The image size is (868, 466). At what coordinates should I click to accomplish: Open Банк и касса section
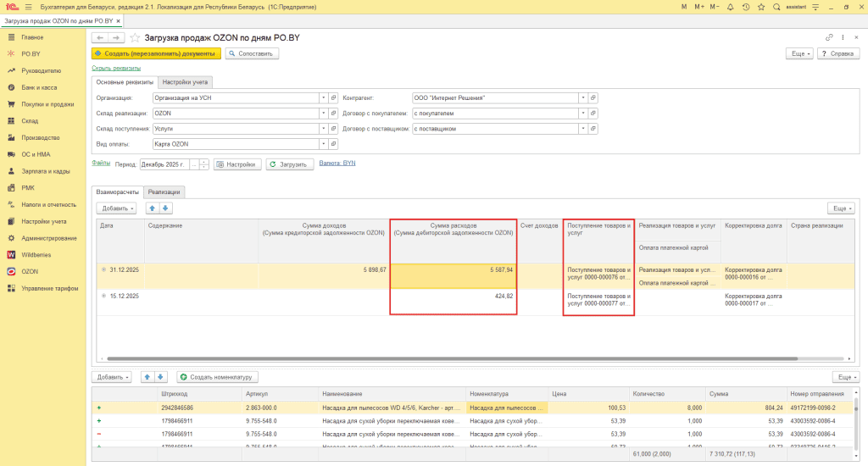(x=39, y=87)
